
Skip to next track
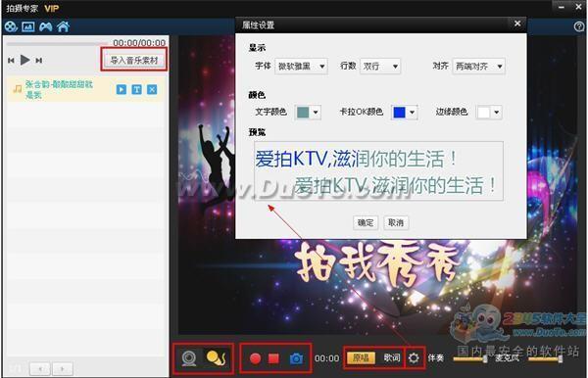click(x=38, y=61)
